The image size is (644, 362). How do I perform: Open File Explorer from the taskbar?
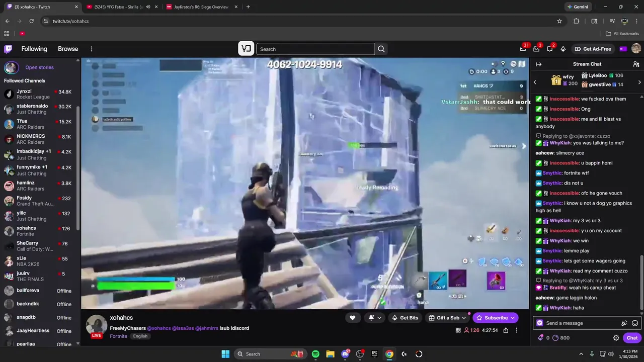(x=330, y=354)
